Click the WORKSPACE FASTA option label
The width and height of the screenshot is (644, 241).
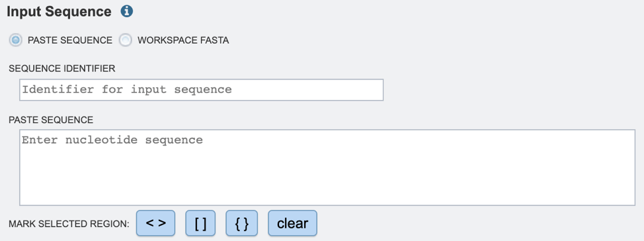pos(183,40)
